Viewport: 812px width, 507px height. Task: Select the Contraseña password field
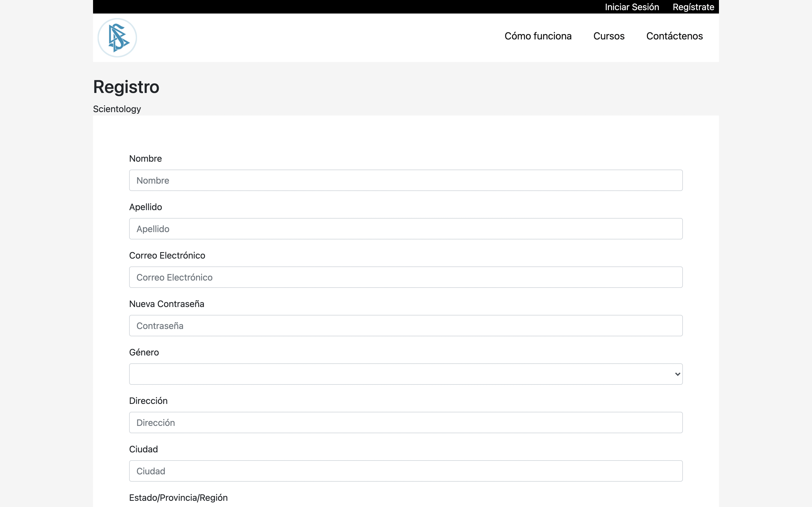tap(405, 326)
